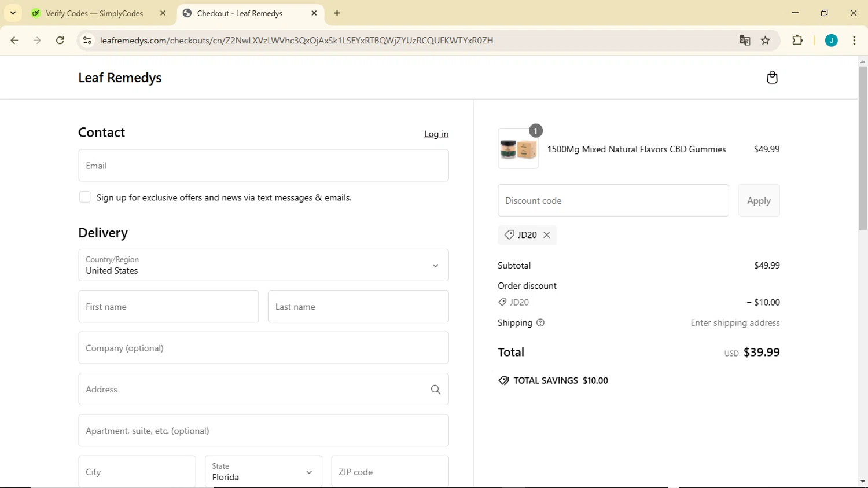The height and width of the screenshot is (488, 868).
Task: Open the site information icon in address bar
Action: tap(87, 41)
